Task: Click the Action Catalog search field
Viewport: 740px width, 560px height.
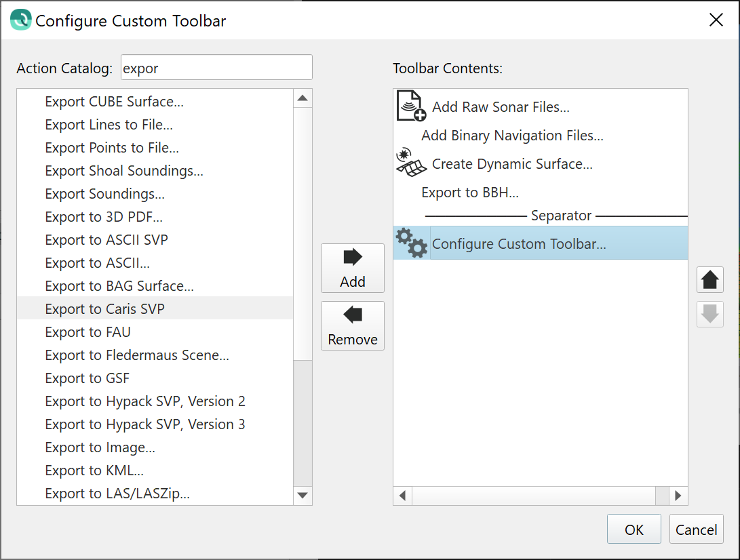Action: [216, 68]
